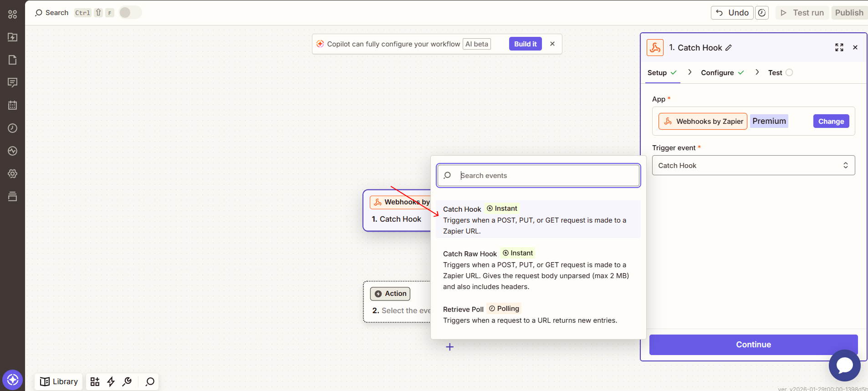Open the history clock icon in sidebar
This screenshot has width=868, height=391.
12,128
